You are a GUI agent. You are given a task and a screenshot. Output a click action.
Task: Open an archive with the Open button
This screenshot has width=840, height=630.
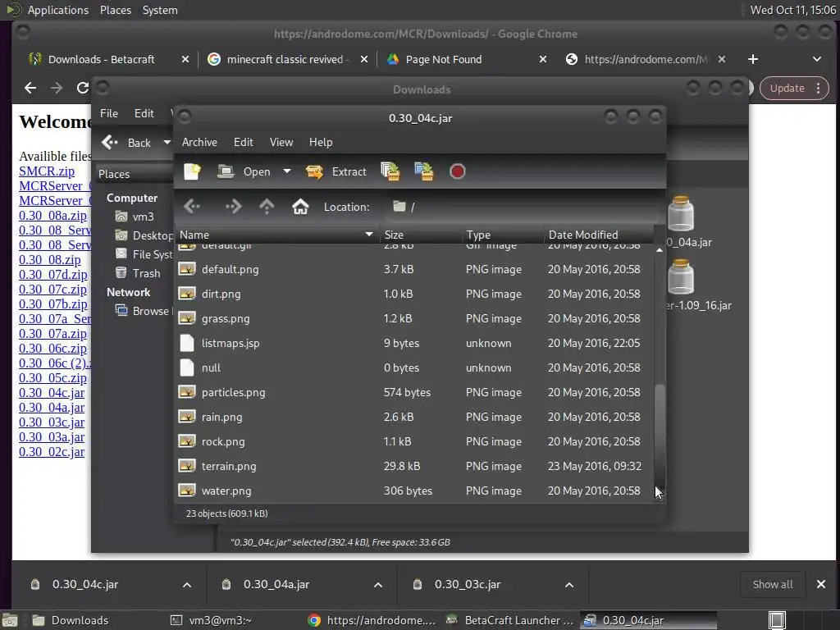pos(244,171)
